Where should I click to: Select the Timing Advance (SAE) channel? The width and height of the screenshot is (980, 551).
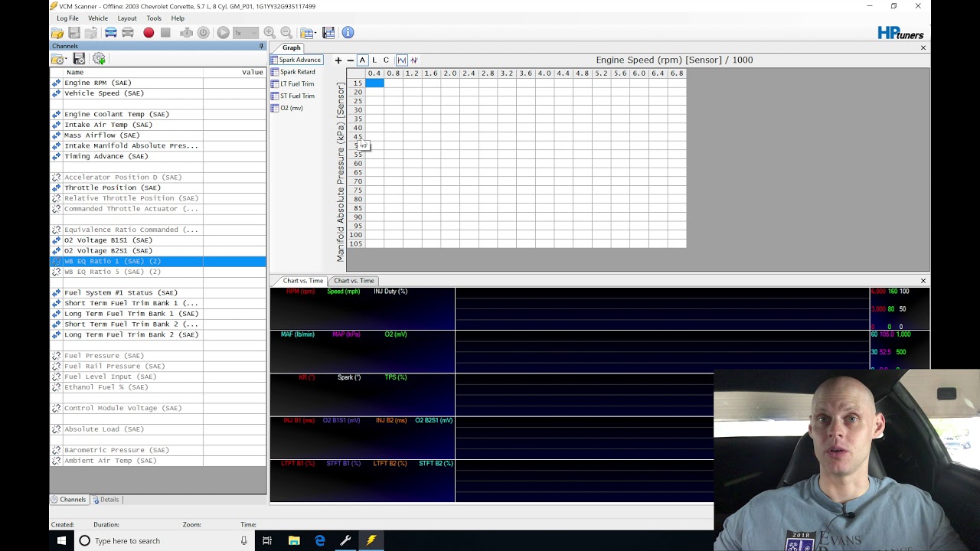click(x=158, y=156)
